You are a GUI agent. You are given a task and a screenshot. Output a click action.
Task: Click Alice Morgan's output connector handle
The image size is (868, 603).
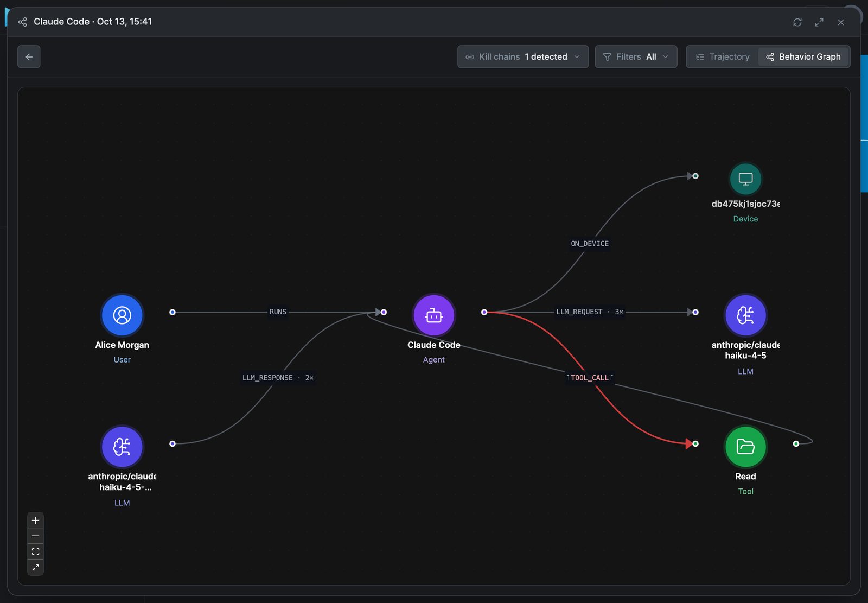173,312
